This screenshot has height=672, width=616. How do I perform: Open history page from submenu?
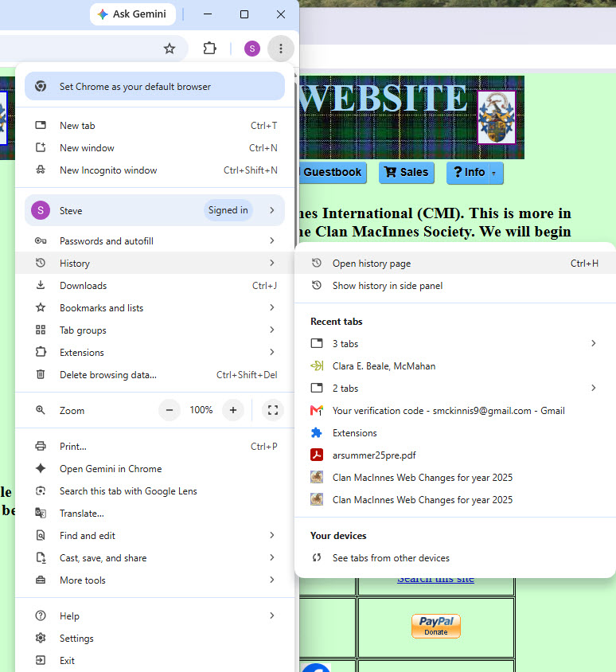(455, 263)
